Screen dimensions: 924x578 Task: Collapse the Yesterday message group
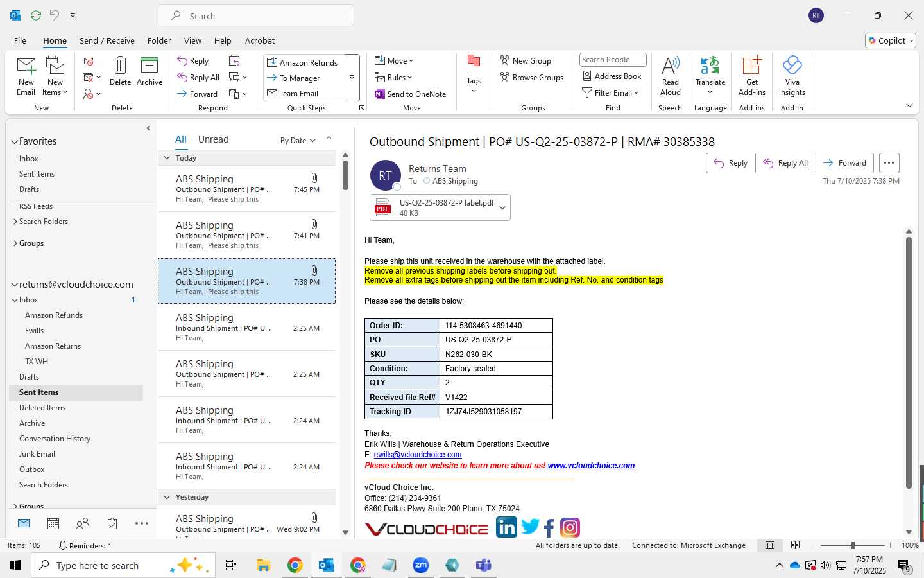coord(167,497)
